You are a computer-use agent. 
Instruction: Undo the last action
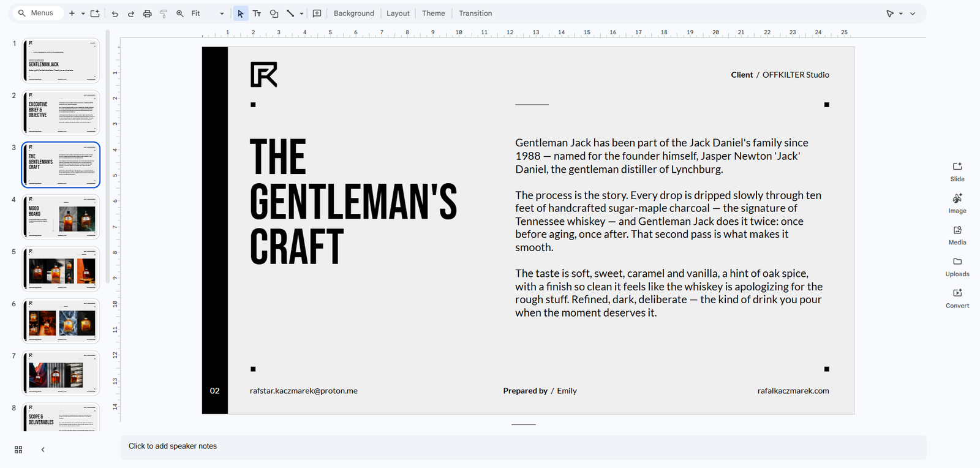(x=115, y=13)
